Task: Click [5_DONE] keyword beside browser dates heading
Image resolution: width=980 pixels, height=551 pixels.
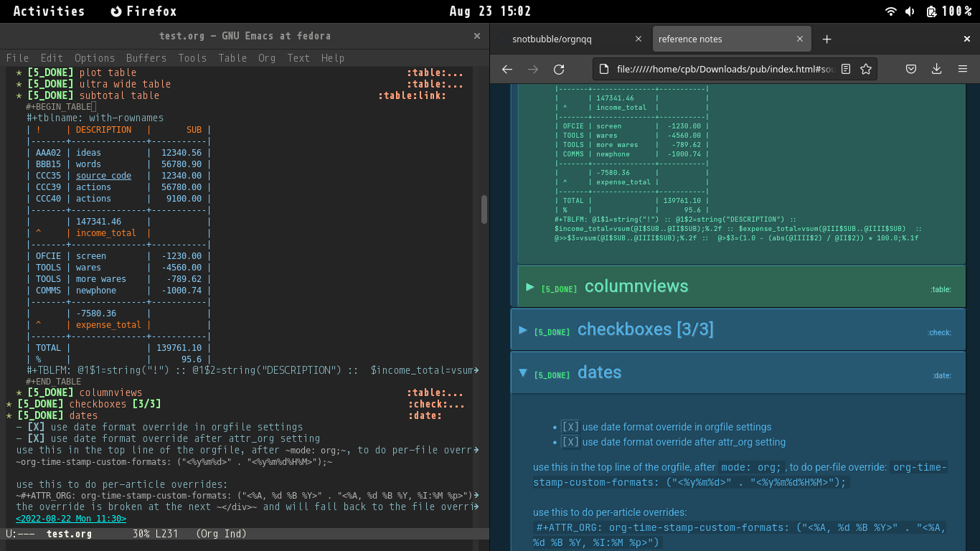Action: point(552,375)
